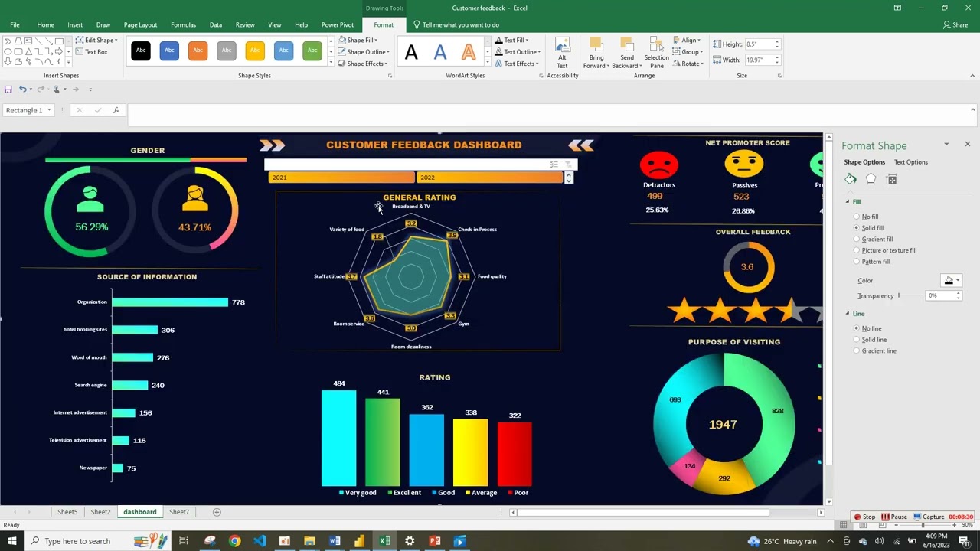Image resolution: width=980 pixels, height=551 pixels.
Task: Open Google Chrome from the taskbar
Action: (234, 541)
